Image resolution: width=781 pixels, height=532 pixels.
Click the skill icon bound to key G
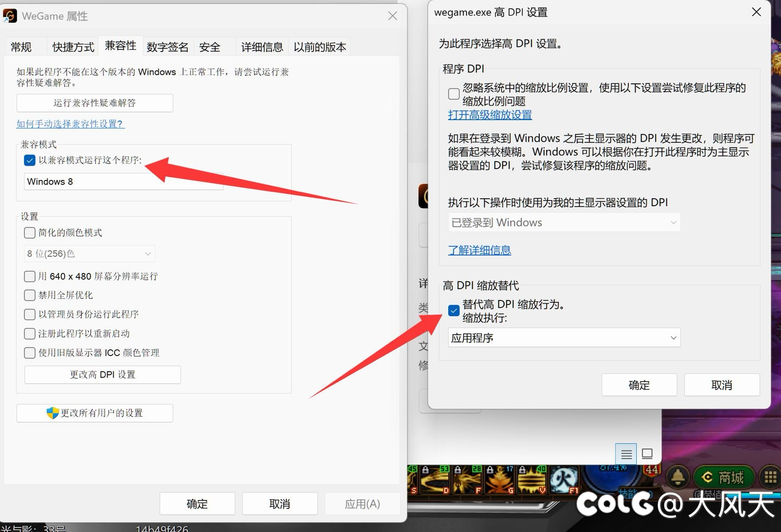pos(500,480)
